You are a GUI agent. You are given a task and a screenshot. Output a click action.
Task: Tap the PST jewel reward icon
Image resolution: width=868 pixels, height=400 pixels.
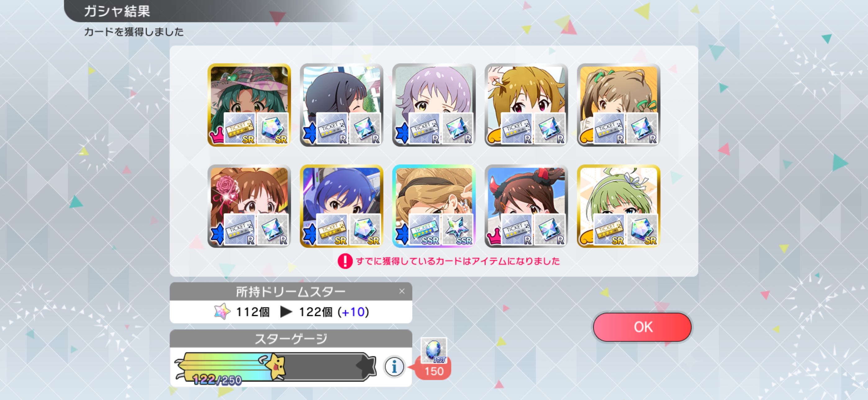434,350
